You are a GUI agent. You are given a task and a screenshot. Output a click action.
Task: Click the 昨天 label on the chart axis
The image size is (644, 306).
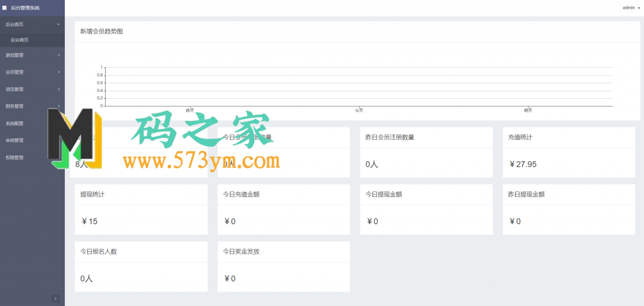[x=190, y=110]
